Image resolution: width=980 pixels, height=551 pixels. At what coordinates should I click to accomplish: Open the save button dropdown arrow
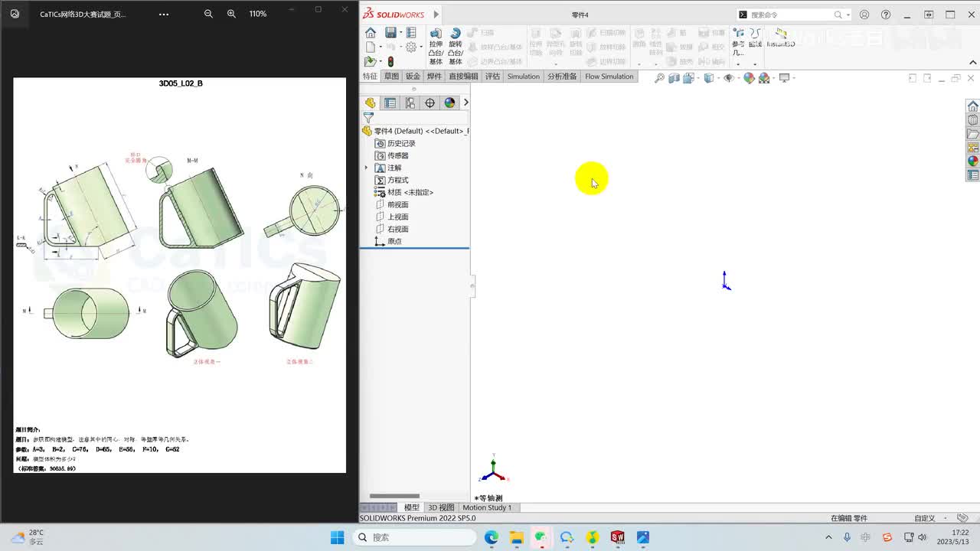pos(400,33)
